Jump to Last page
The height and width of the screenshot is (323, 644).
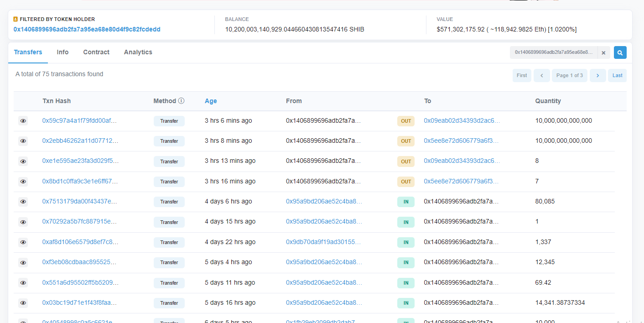tap(617, 75)
